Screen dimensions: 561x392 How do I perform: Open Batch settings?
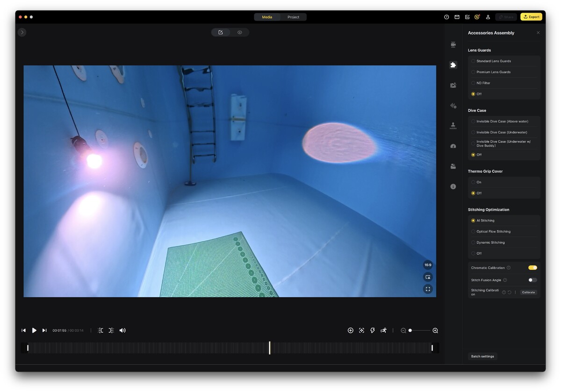[482, 356]
